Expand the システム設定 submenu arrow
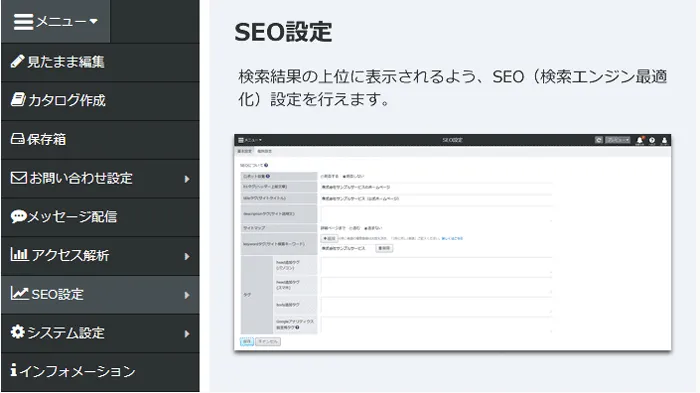 tap(187, 334)
